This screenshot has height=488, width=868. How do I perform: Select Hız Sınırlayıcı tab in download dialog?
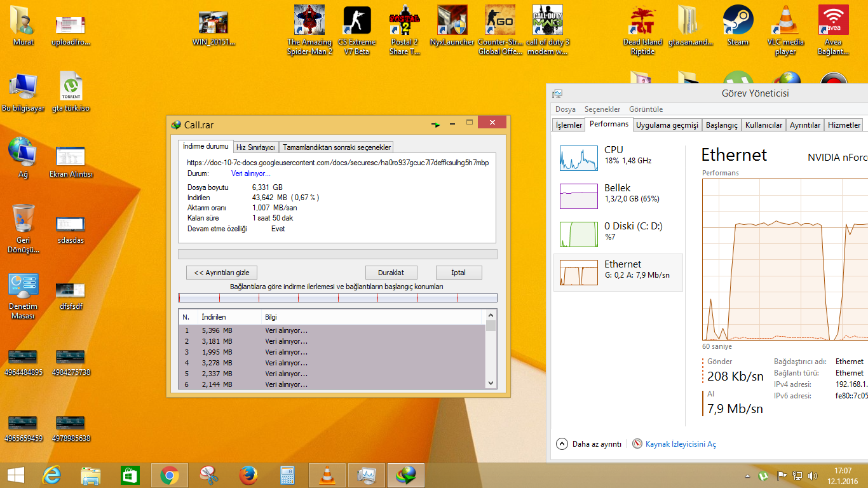point(255,147)
